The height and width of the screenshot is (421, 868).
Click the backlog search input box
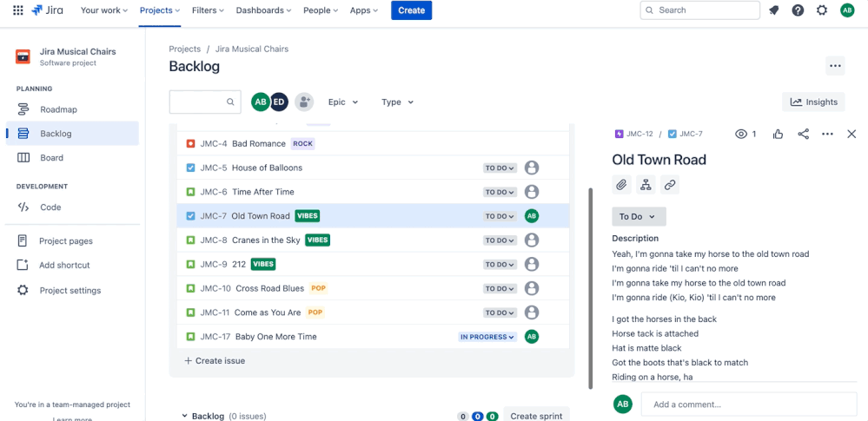pyautogui.click(x=205, y=102)
